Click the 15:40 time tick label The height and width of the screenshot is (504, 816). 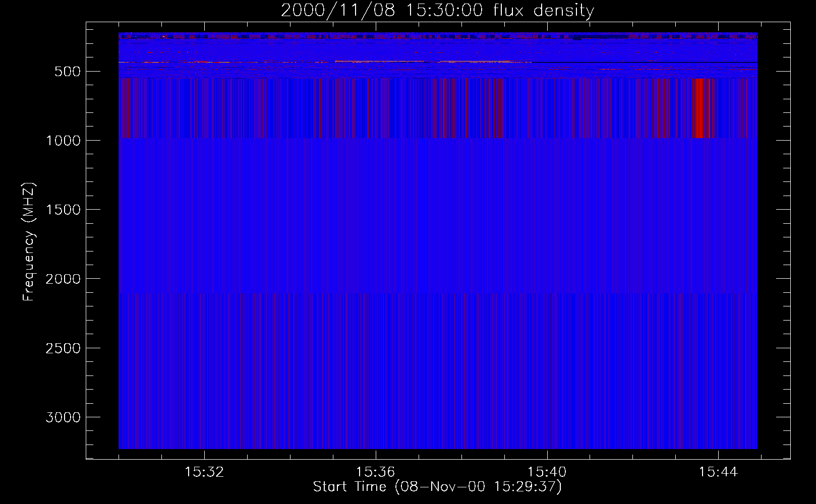[x=547, y=472]
